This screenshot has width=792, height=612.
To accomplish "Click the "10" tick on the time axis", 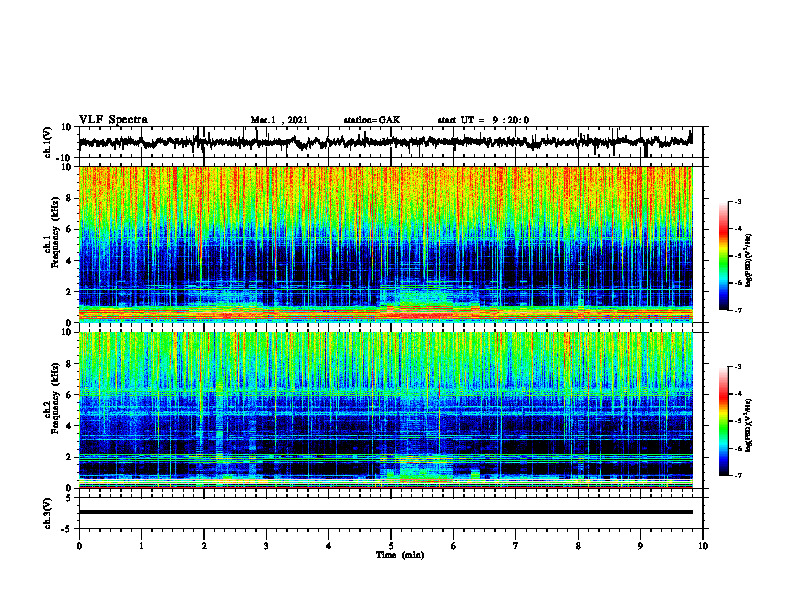I will pos(703,546).
